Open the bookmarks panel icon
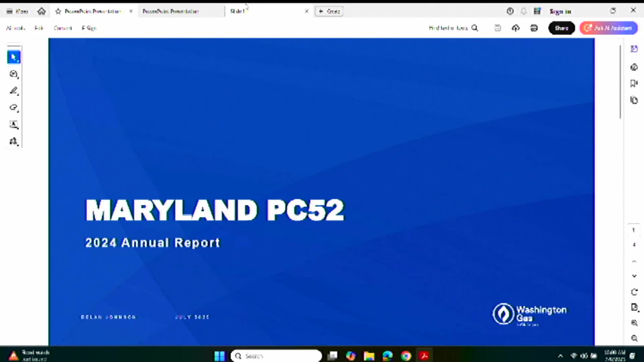The image size is (644, 362). pos(634,83)
